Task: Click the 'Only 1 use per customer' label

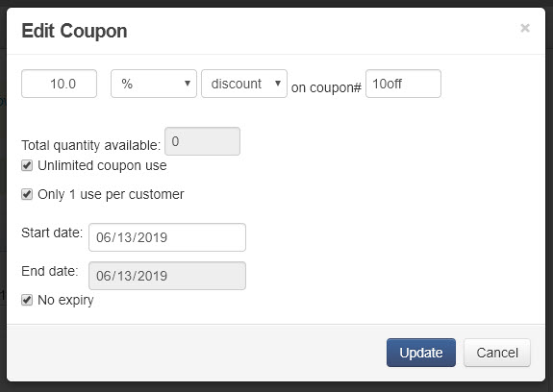Action: coord(111,194)
